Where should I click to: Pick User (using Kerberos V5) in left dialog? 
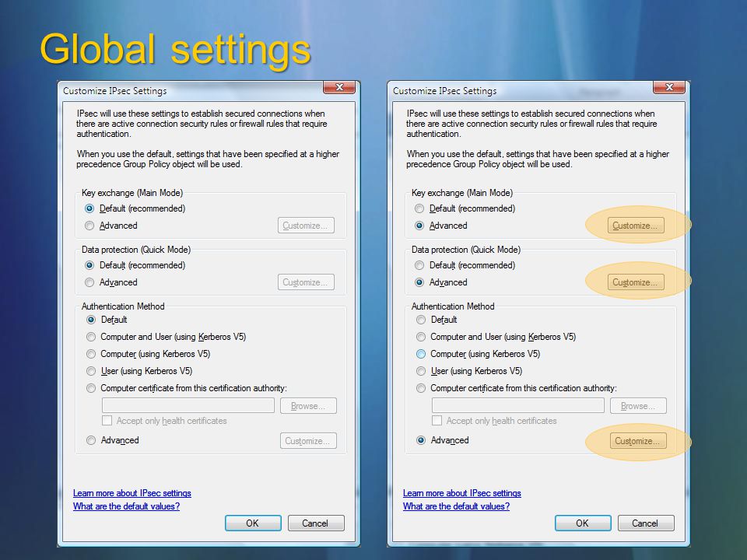click(x=91, y=371)
